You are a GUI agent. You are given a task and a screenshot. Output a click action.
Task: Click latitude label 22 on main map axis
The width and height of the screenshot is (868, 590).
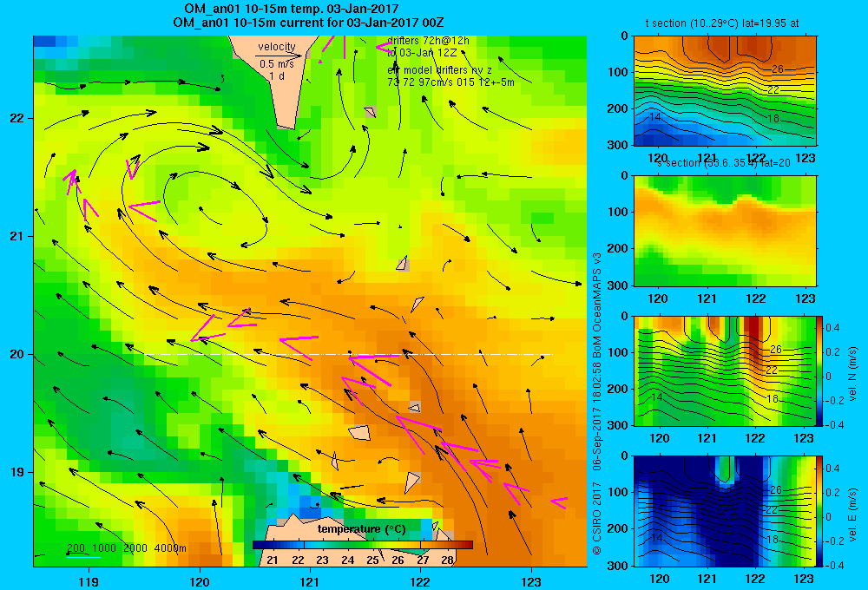pos(16,118)
